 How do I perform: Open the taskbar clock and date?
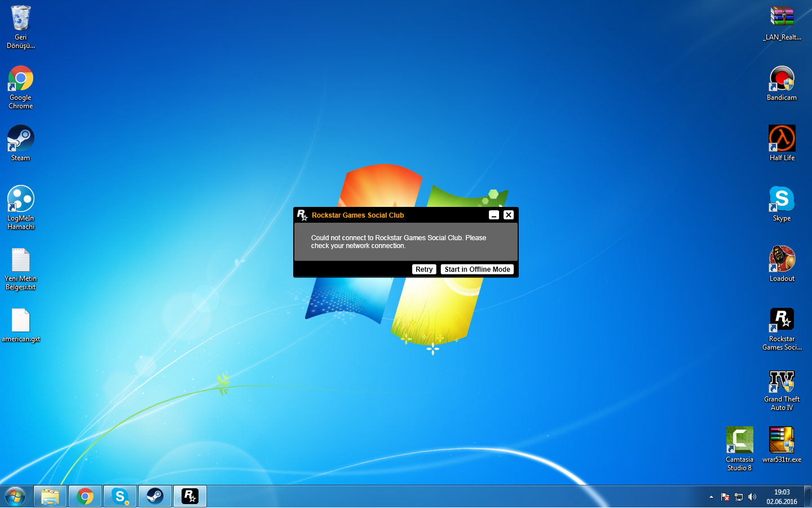tap(782, 497)
